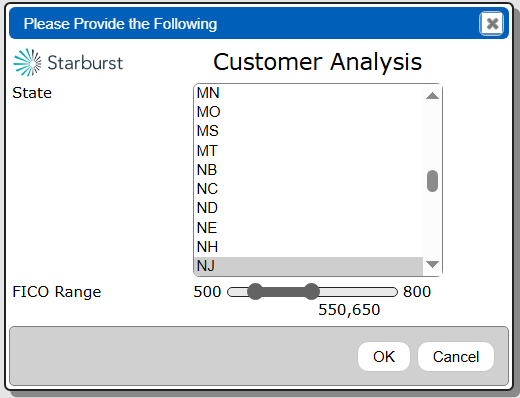Click the Cancel button

point(456,357)
